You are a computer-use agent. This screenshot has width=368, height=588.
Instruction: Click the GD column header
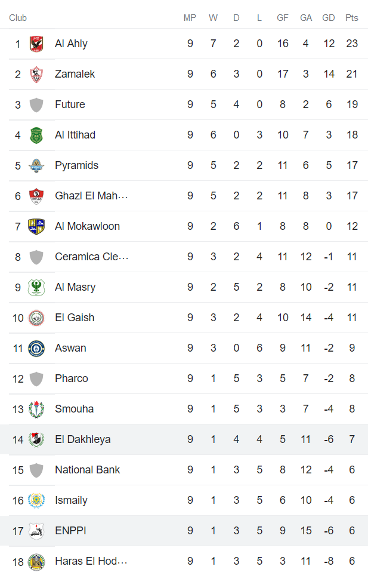[x=328, y=17]
